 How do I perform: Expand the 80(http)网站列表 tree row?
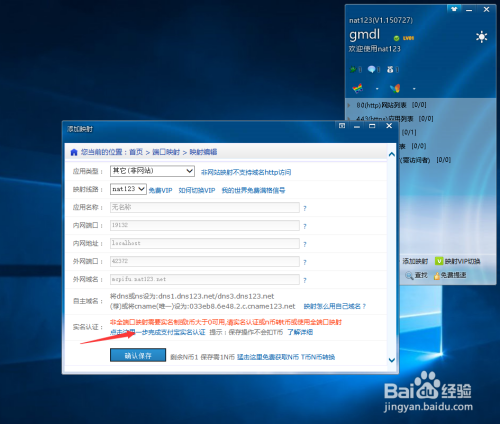349,105
